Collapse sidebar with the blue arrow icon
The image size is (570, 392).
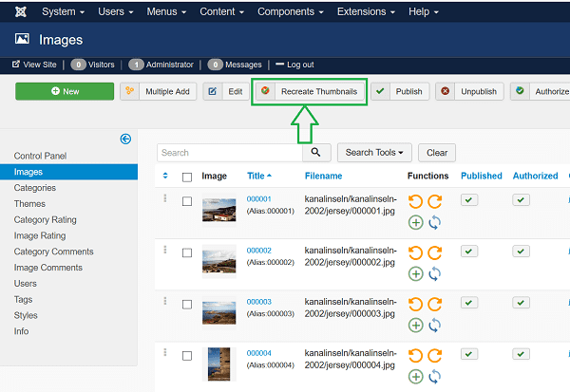125,139
